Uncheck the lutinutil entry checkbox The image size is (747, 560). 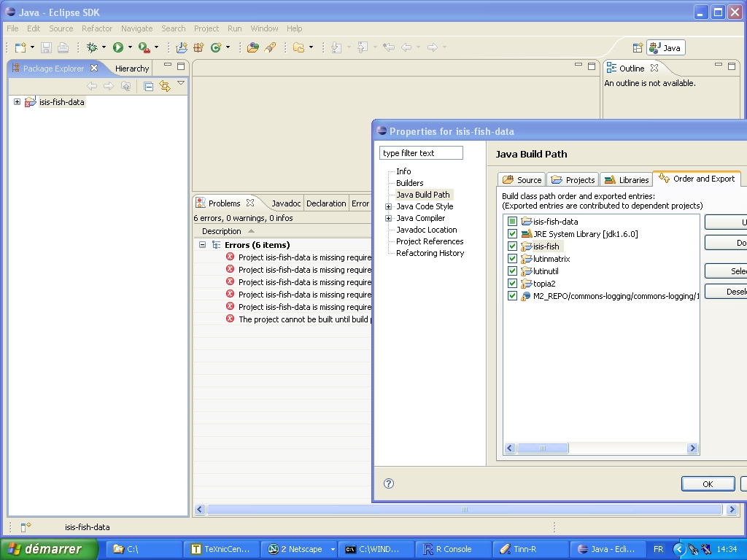(512, 271)
